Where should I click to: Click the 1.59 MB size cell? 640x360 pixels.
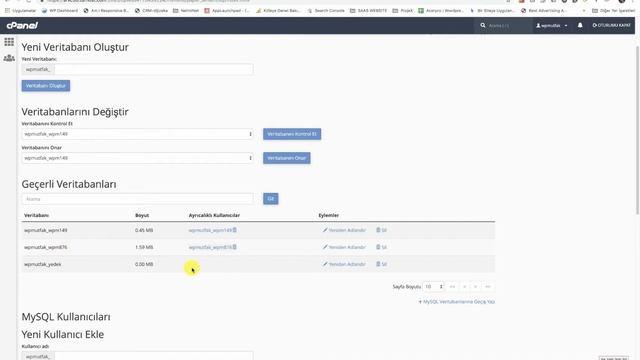(144, 247)
